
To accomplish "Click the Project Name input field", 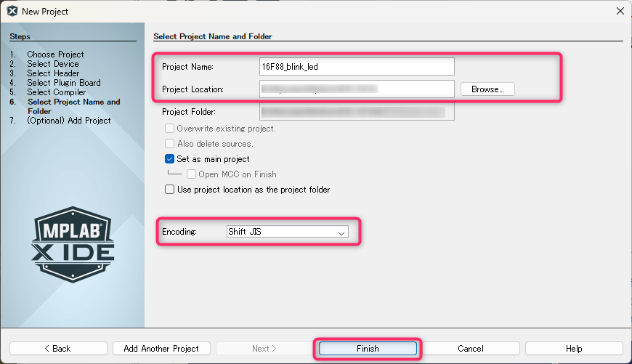I will tap(357, 67).
